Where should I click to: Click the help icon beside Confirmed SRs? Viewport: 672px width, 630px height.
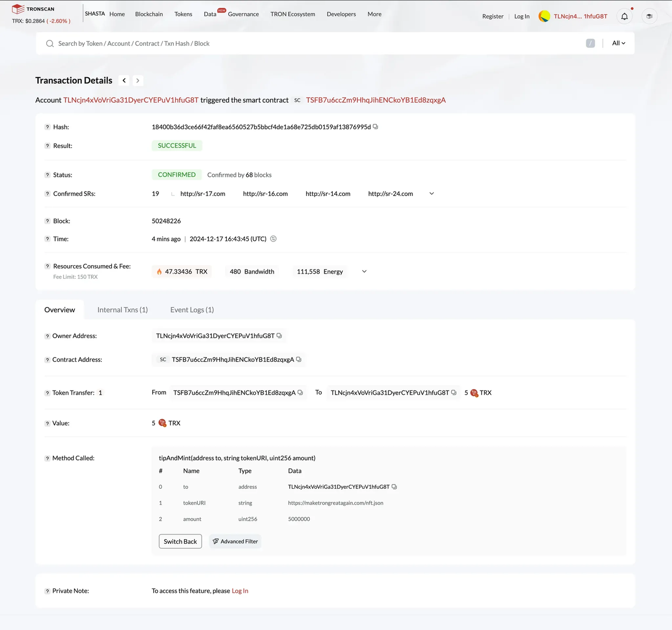click(47, 194)
